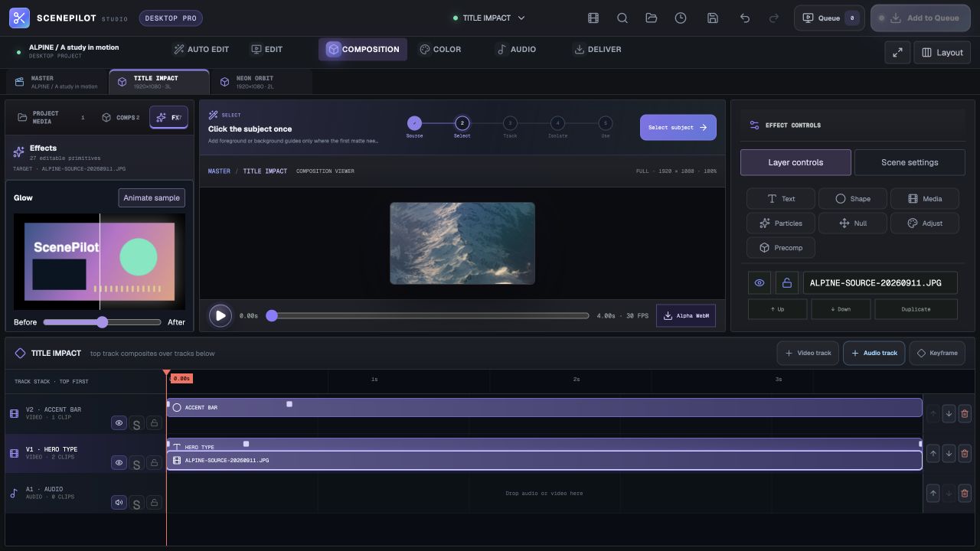Open the Scene settings tab

[x=910, y=162]
